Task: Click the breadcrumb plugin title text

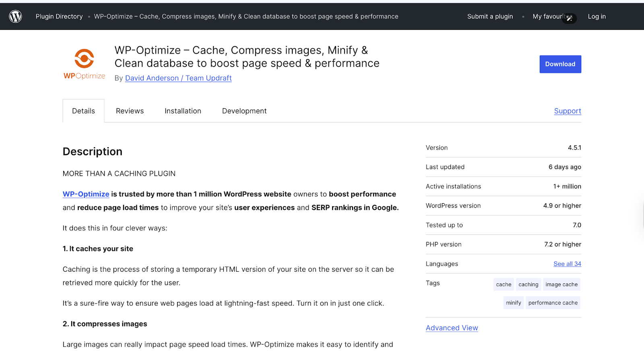Action: (x=246, y=17)
